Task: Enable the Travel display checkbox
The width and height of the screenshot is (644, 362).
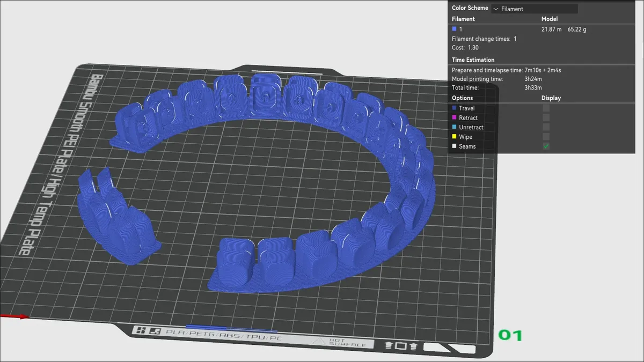Action: tap(546, 108)
